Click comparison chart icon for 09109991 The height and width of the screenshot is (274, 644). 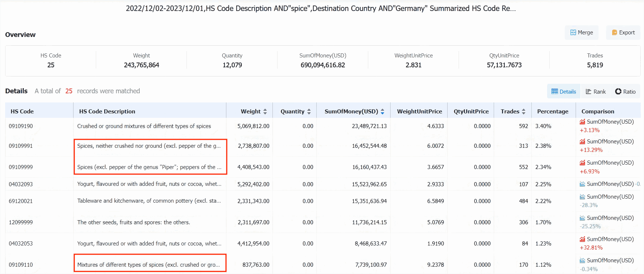[583, 142]
